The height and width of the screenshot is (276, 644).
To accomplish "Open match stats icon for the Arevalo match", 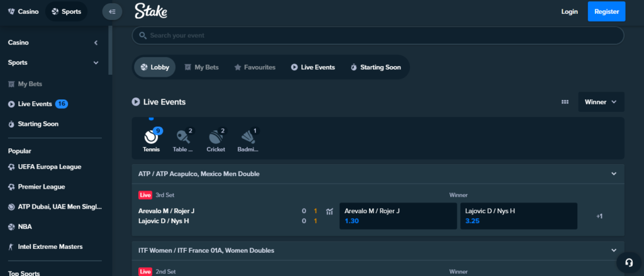I will point(330,212).
